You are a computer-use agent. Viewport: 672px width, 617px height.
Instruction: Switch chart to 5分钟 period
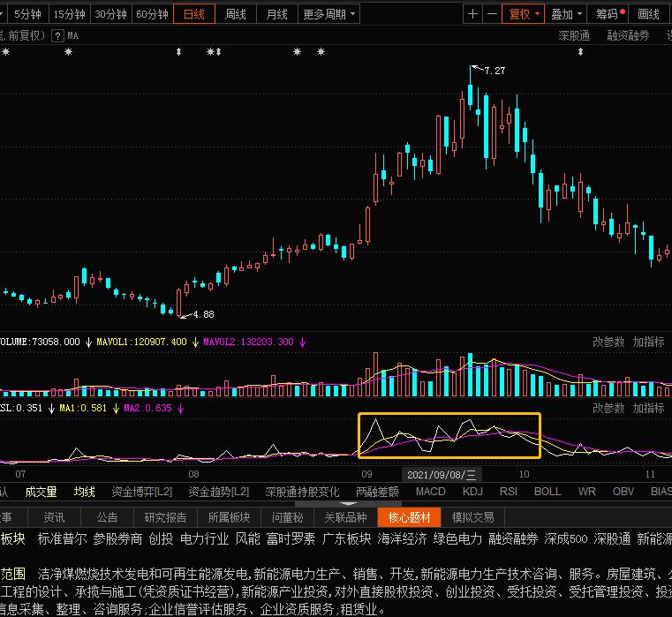point(27,15)
